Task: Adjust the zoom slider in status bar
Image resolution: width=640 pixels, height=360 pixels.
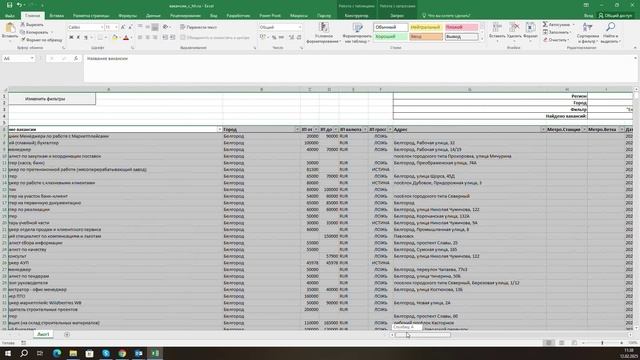Action: 602,343
